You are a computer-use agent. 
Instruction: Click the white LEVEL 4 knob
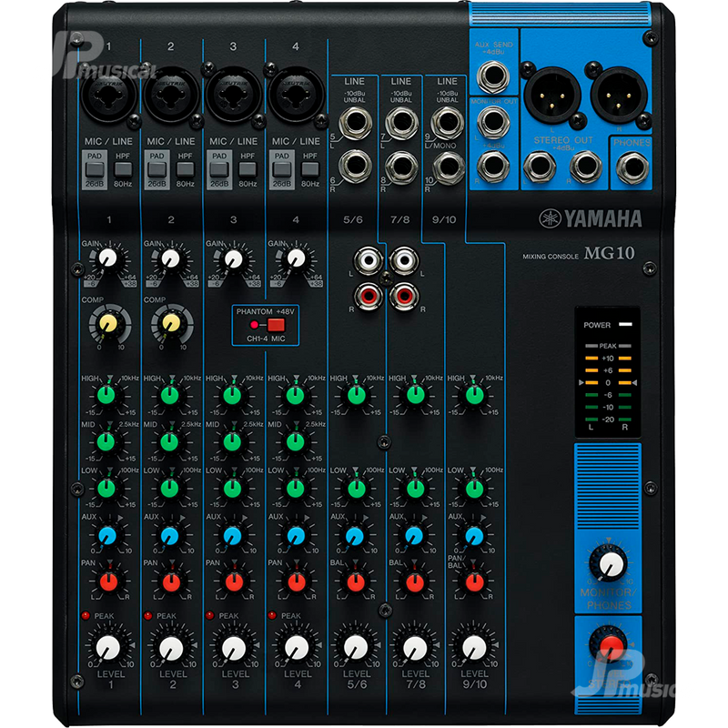point(297,647)
